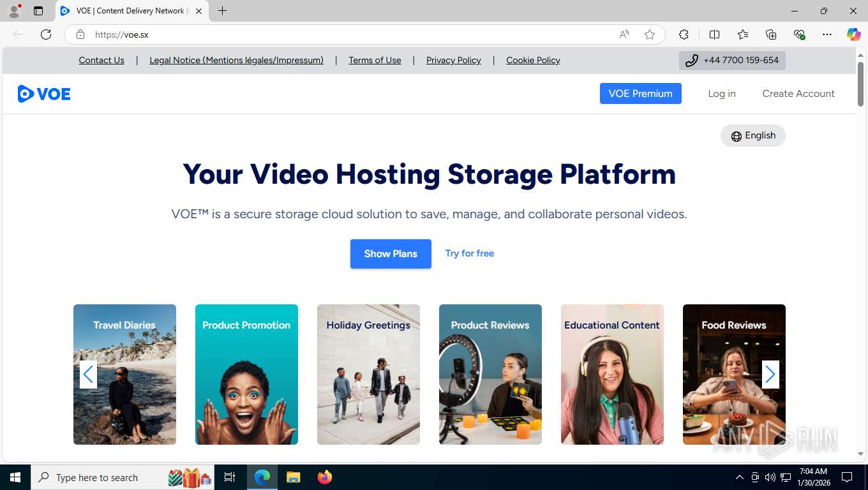Open the Food Reviews card
The image size is (868, 490).
(734, 375)
